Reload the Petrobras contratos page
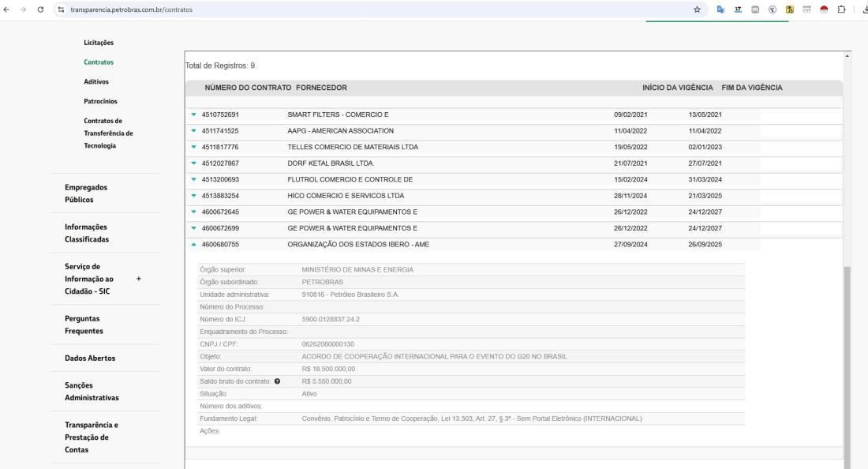868x469 pixels. click(x=40, y=9)
